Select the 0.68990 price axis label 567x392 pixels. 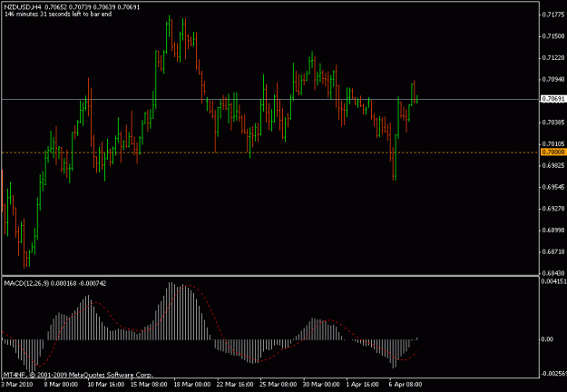click(553, 230)
